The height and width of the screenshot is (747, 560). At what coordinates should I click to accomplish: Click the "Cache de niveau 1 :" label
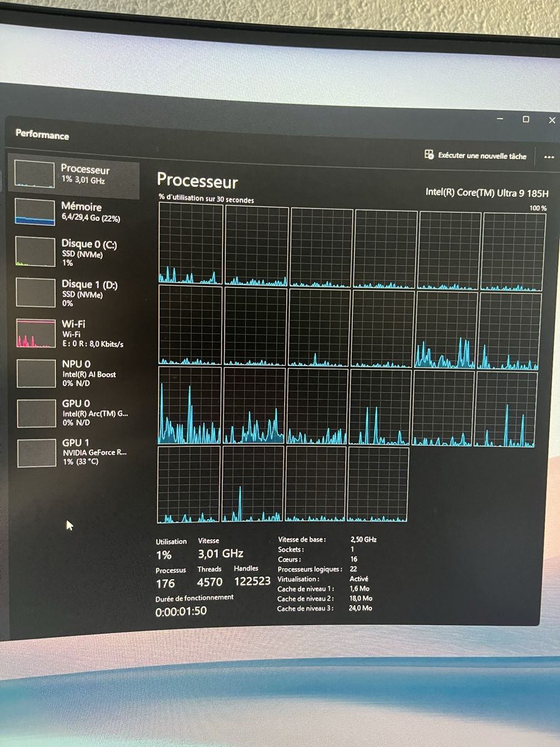click(306, 589)
